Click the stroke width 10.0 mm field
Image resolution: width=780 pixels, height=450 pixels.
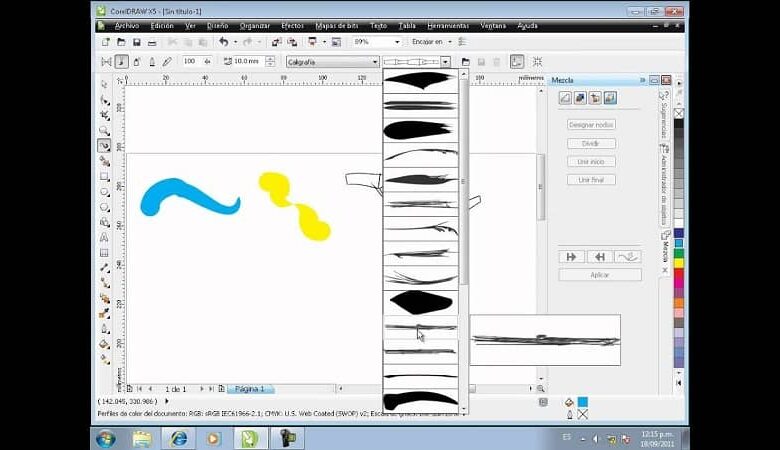point(247,62)
